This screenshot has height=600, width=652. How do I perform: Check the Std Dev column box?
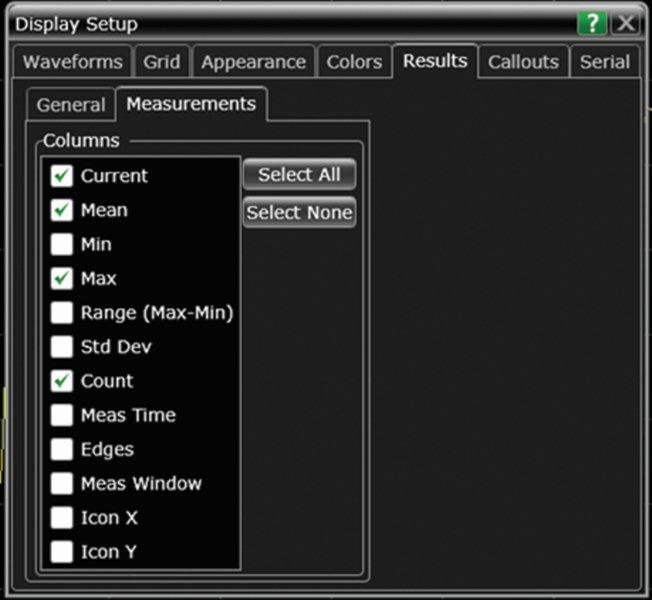pos(62,347)
